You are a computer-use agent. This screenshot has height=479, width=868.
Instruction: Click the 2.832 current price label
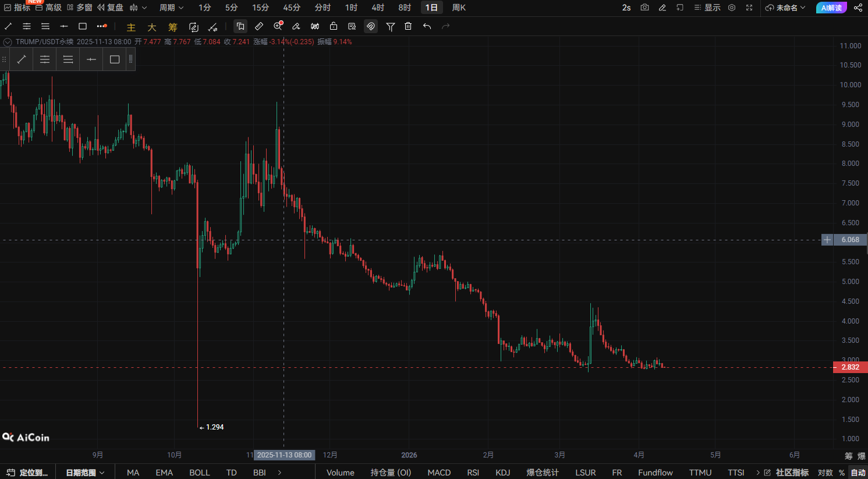(x=851, y=367)
